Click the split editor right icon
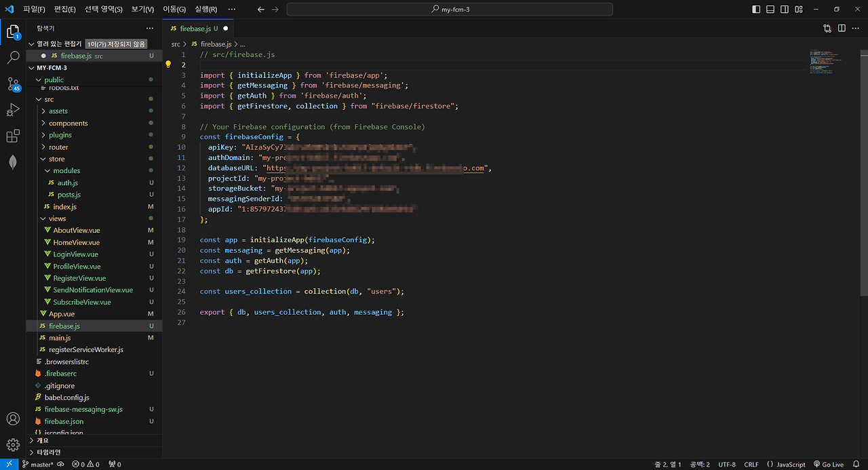This screenshot has height=470, width=868. [842, 28]
